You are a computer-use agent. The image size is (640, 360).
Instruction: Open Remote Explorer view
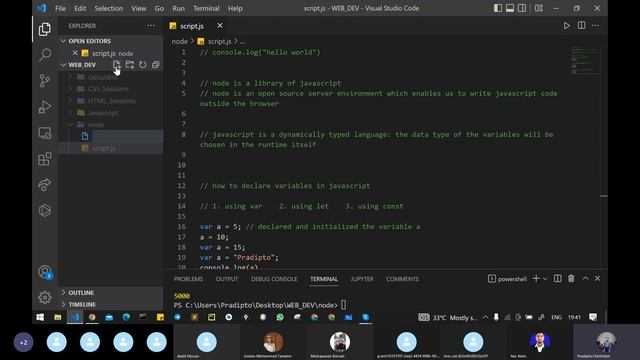point(45,133)
